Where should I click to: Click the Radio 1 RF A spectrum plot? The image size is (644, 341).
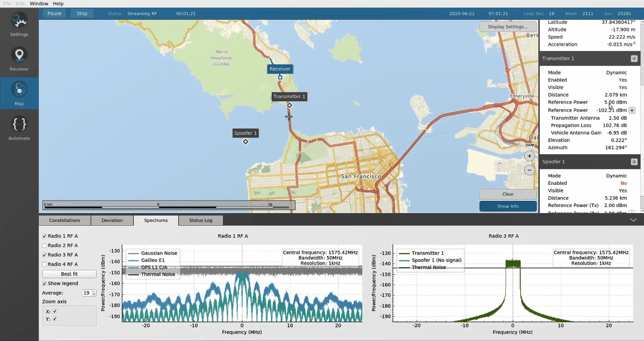click(x=242, y=283)
